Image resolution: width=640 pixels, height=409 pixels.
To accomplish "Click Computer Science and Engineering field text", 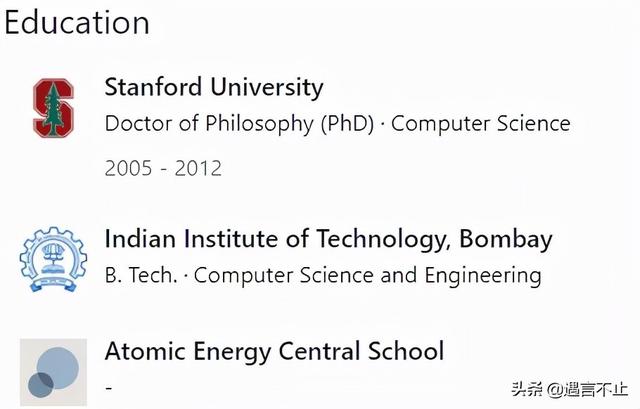I will click(x=368, y=275).
